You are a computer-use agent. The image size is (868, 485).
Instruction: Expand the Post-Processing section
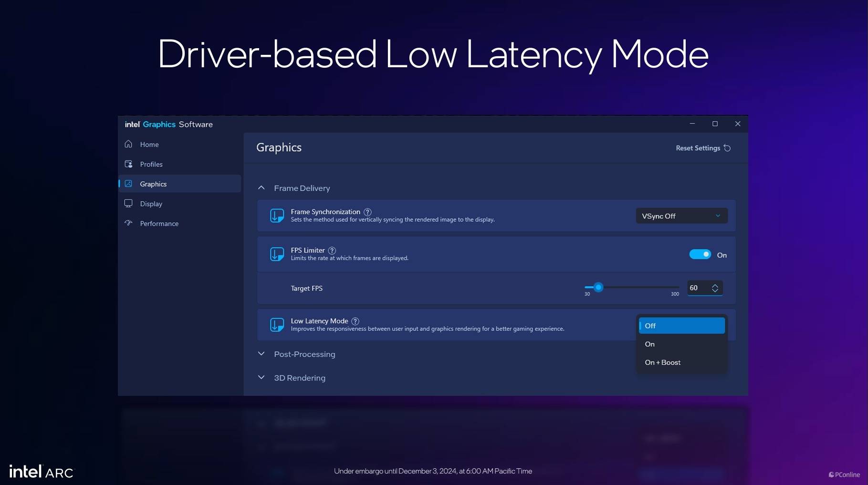[x=261, y=354]
